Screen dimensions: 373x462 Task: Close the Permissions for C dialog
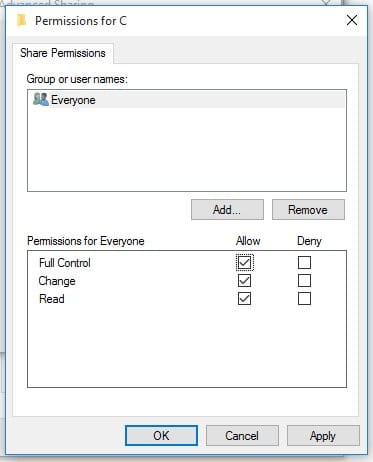[352, 20]
